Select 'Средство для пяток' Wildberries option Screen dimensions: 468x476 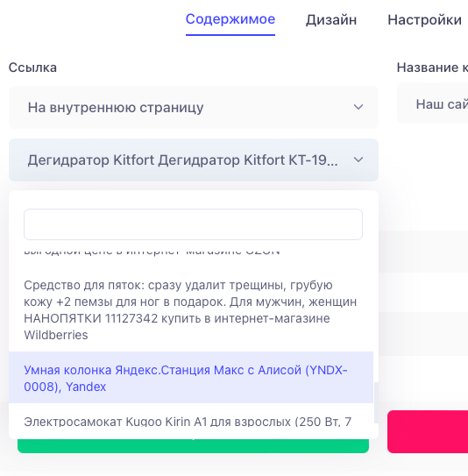(x=191, y=310)
